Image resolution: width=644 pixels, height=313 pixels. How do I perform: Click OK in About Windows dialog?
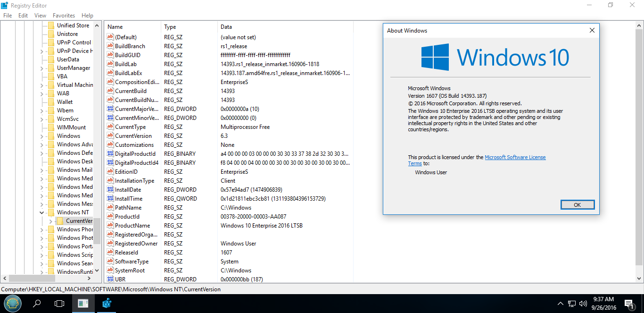tap(578, 205)
